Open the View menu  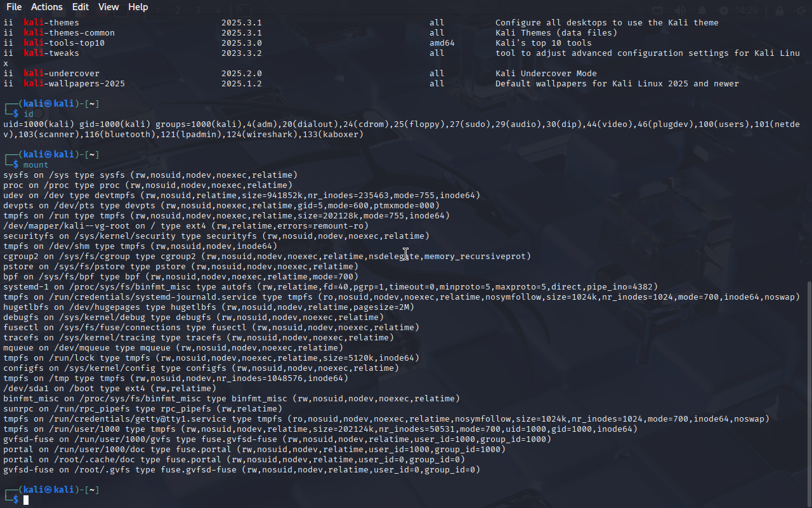tap(108, 7)
